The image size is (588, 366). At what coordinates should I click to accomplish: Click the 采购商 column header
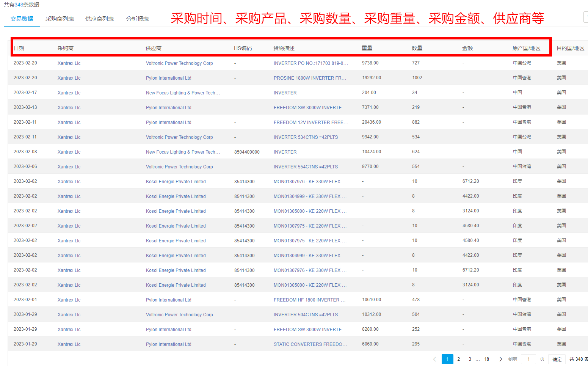pos(66,48)
